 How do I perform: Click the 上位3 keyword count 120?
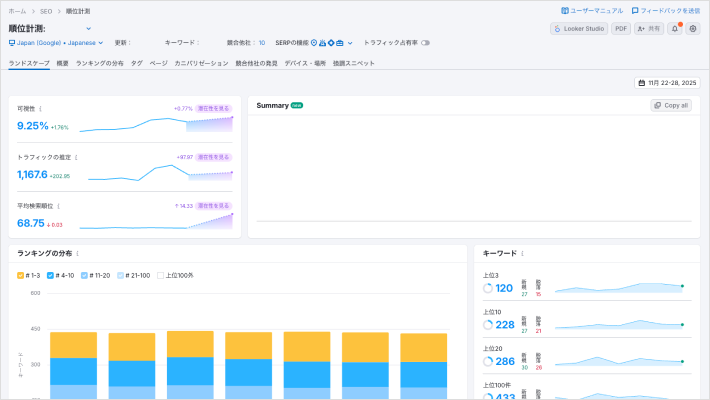tap(504, 288)
